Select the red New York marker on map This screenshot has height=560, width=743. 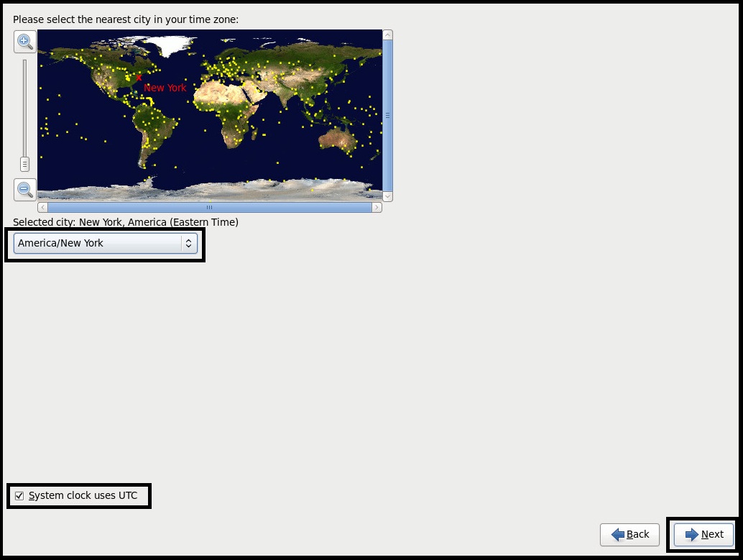point(139,77)
